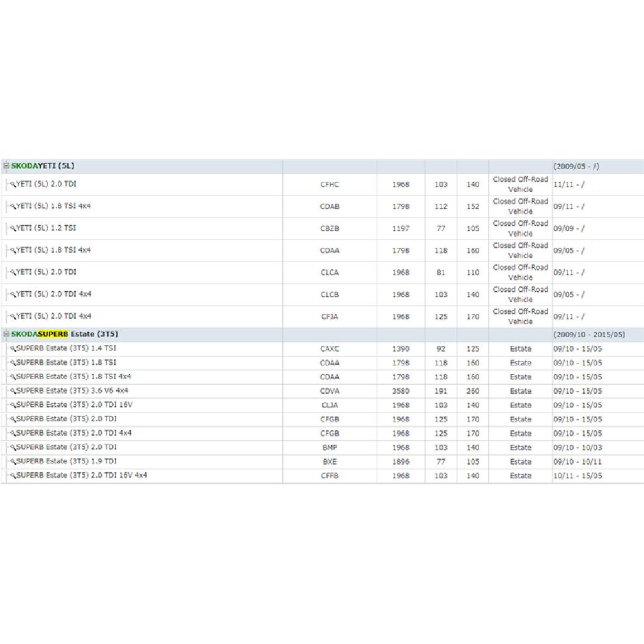
Task: Select the SKODA YETI (5L) header text
Action: tap(43, 166)
